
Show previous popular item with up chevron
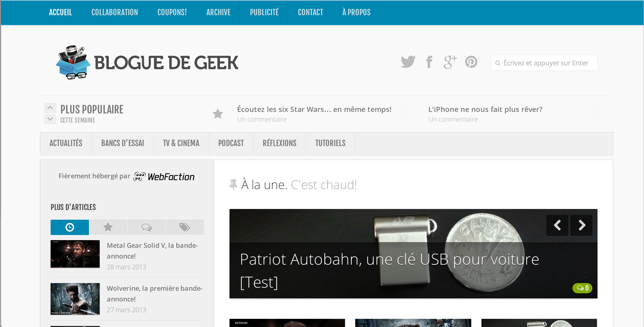click(50, 108)
